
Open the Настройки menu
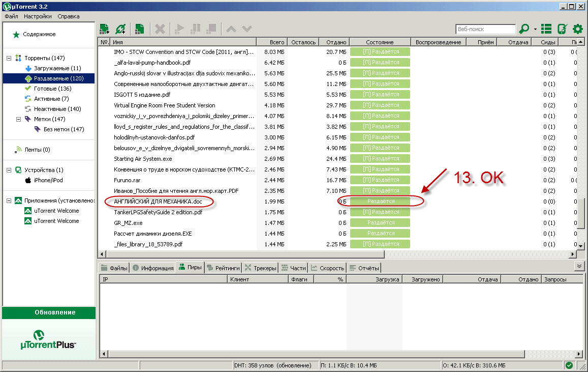pos(38,16)
